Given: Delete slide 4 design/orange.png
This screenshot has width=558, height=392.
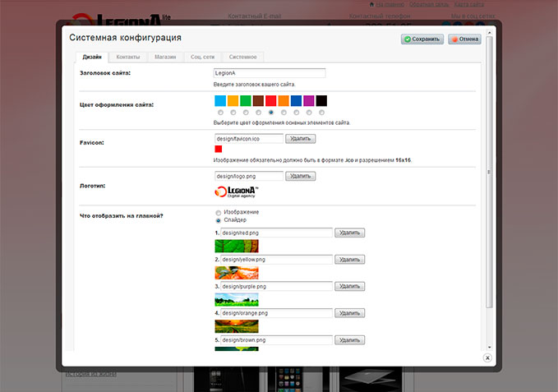Looking at the screenshot, I should [349, 313].
